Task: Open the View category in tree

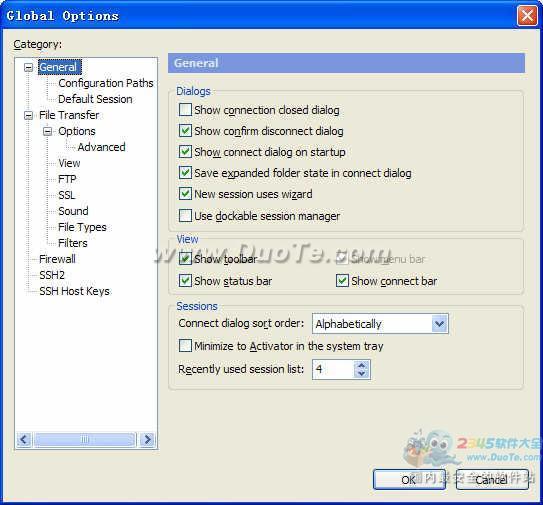Action: tap(69, 163)
